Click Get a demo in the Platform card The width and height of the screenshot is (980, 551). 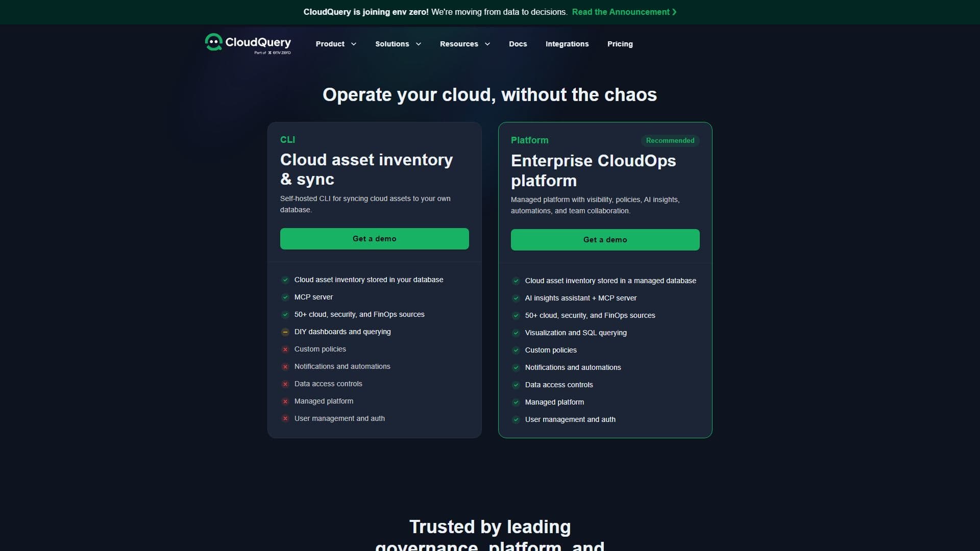click(605, 240)
